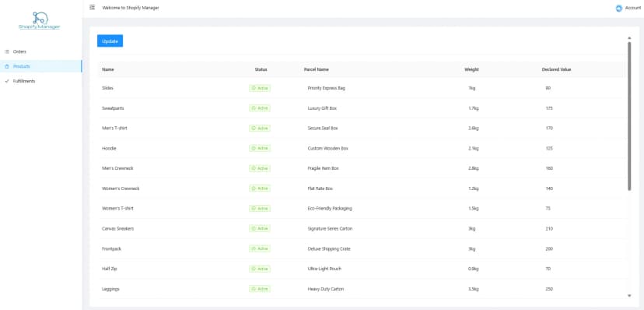The height and width of the screenshot is (310, 644).
Task: Click the Shopify Manager logo
Action: point(40,21)
